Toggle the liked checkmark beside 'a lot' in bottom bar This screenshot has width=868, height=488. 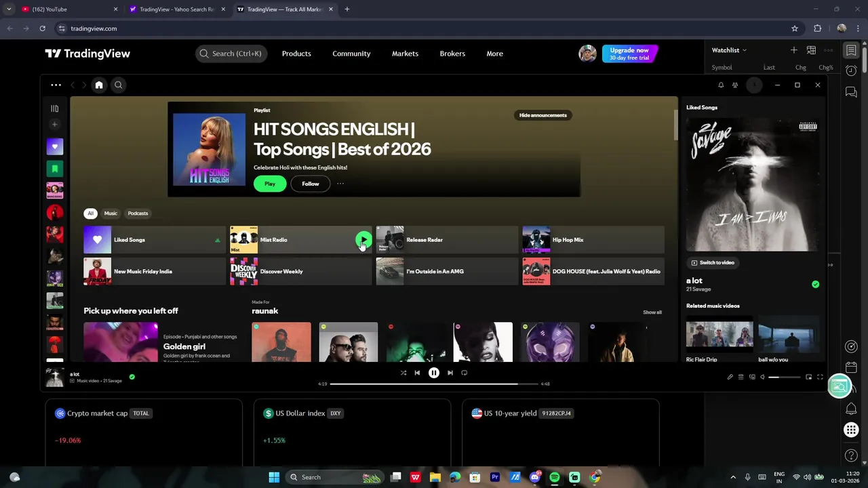click(132, 377)
